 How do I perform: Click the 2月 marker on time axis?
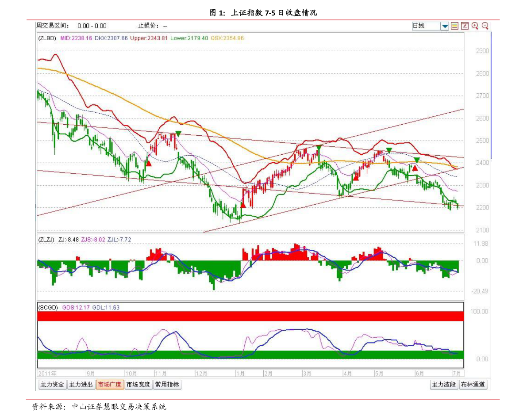coord(268,373)
